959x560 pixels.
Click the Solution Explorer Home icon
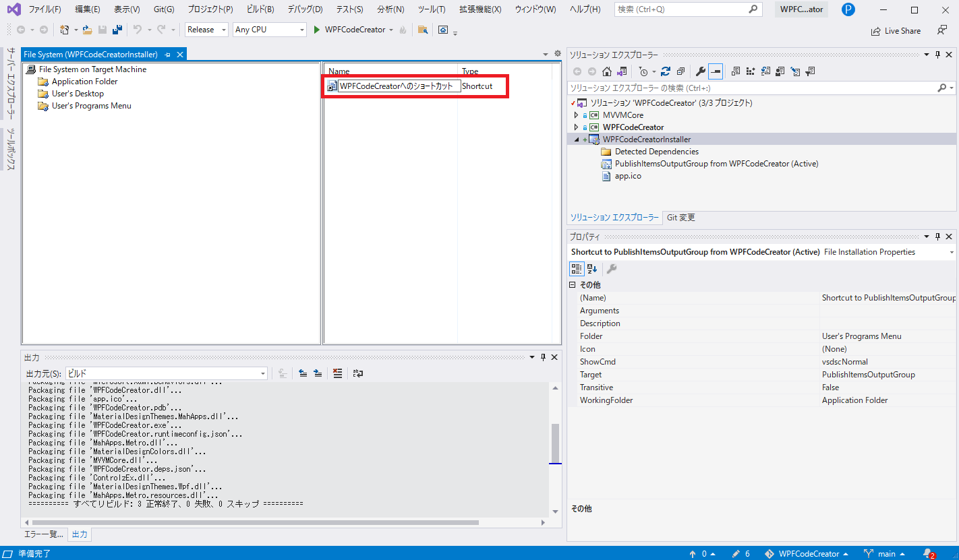[x=607, y=71]
